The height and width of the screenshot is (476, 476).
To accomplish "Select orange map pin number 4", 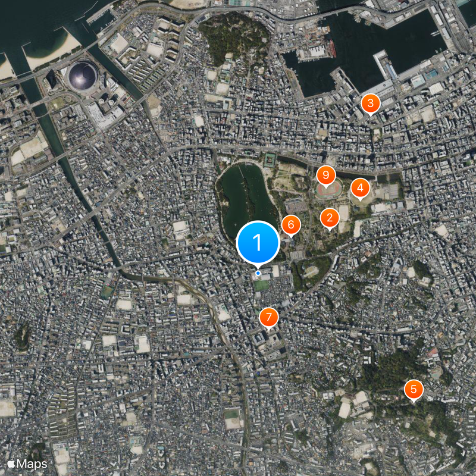I will 360,188.
